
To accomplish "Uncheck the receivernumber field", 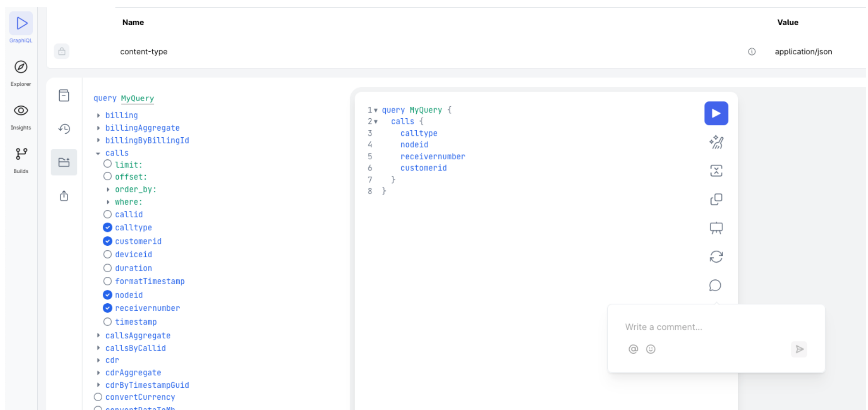I will click(x=107, y=308).
